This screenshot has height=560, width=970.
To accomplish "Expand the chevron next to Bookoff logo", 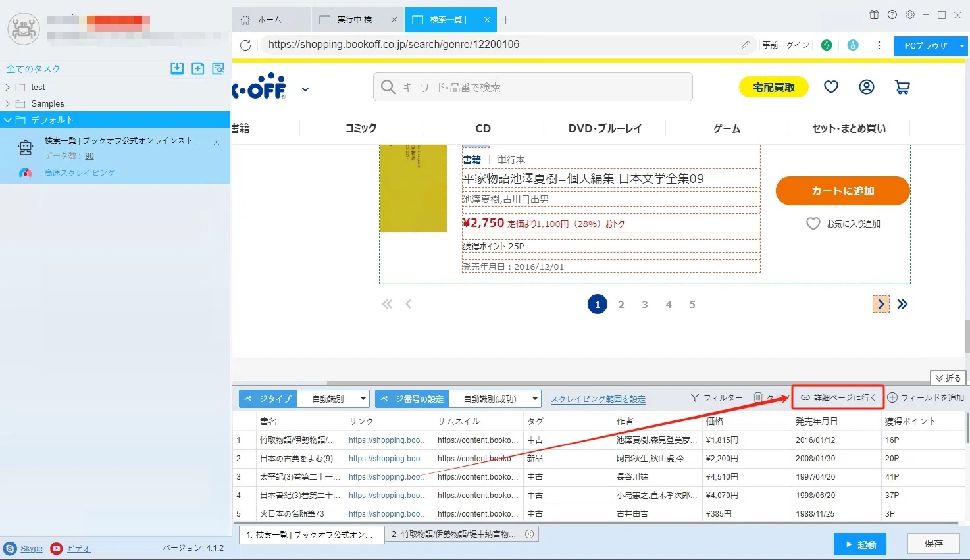I will (x=305, y=89).
